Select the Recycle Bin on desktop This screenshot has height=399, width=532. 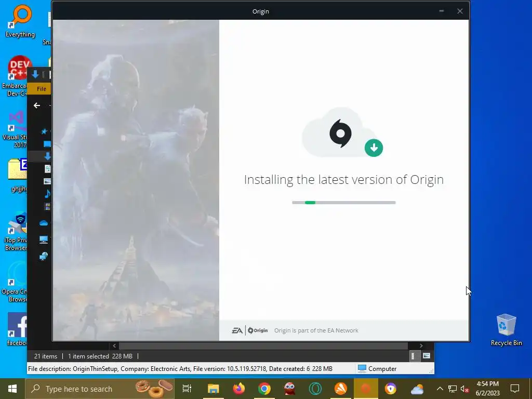(x=506, y=330)
